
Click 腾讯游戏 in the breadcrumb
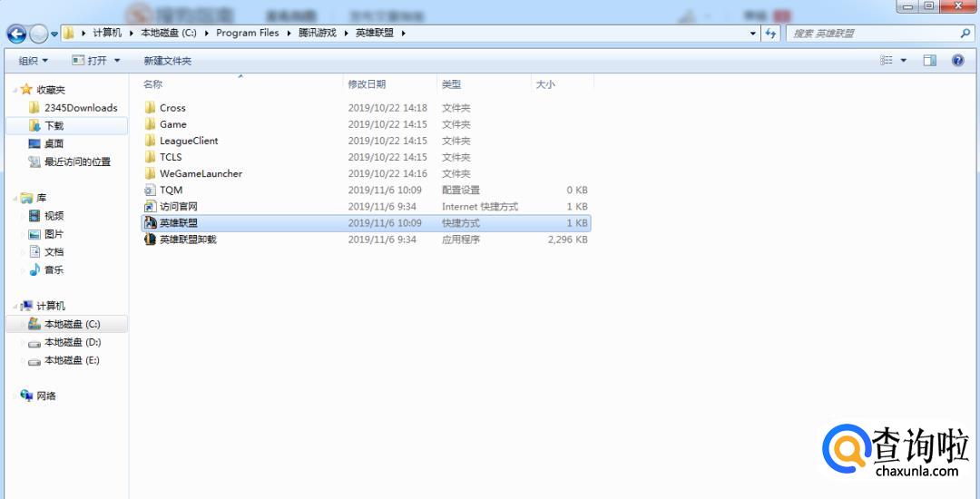coord(318,33)
